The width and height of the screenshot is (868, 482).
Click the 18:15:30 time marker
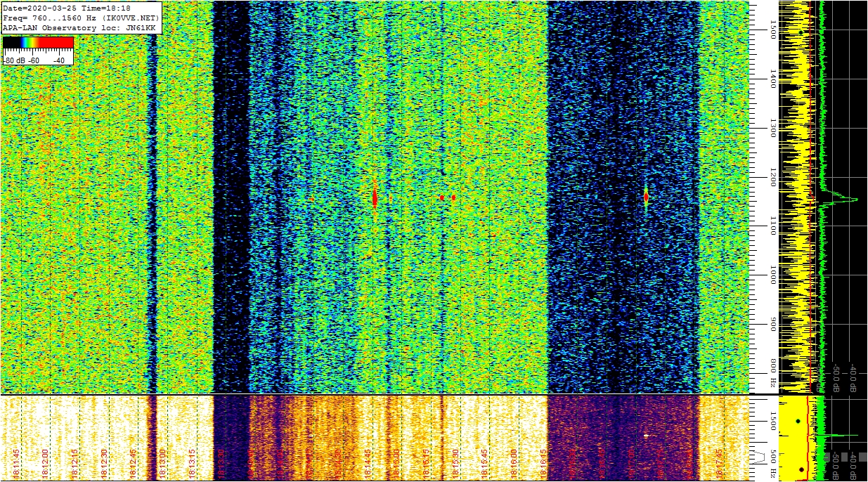point(455,464)
